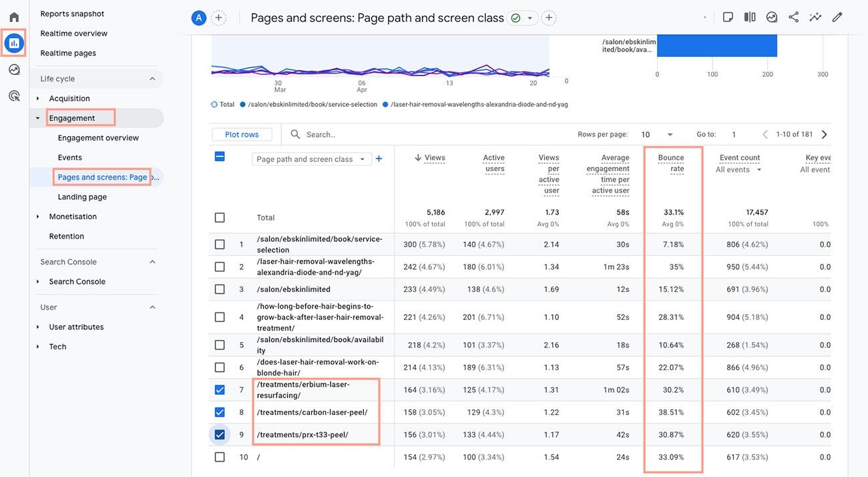Viewport: 868px width, 477px height.
Task: Sort by Views per active user column
Action: point(549,174)
